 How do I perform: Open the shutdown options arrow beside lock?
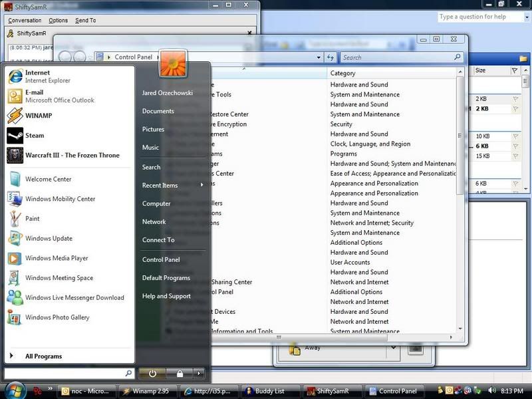pyautogui.click(x=199, y=374)
